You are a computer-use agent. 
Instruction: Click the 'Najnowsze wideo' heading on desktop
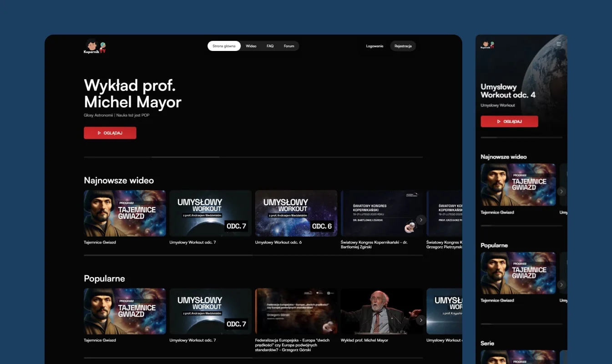tap(119, 181)
